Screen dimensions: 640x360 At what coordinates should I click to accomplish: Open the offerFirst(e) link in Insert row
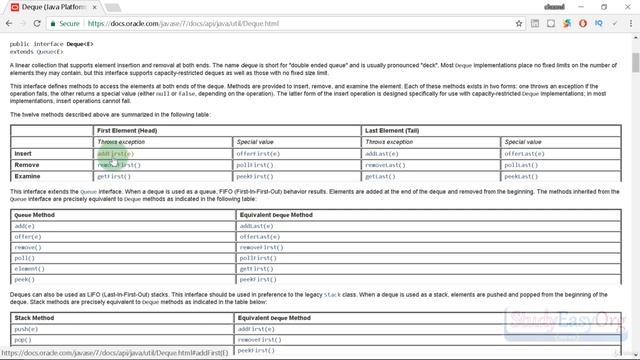pos(258,154)
